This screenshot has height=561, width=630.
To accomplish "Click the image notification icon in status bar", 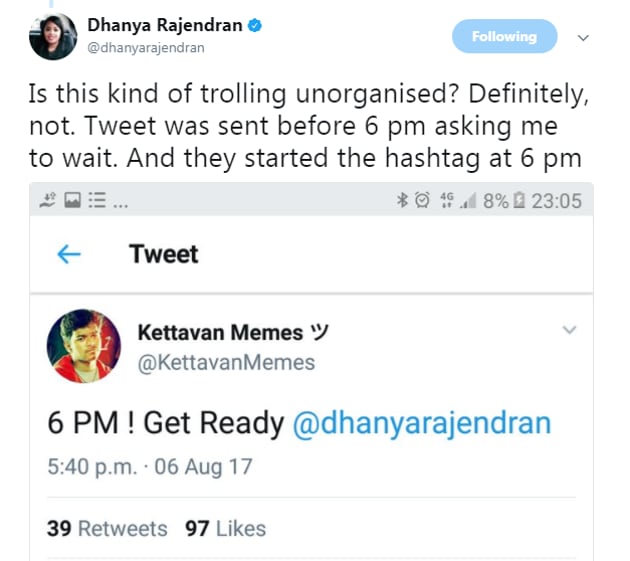I will click(73, 200).
